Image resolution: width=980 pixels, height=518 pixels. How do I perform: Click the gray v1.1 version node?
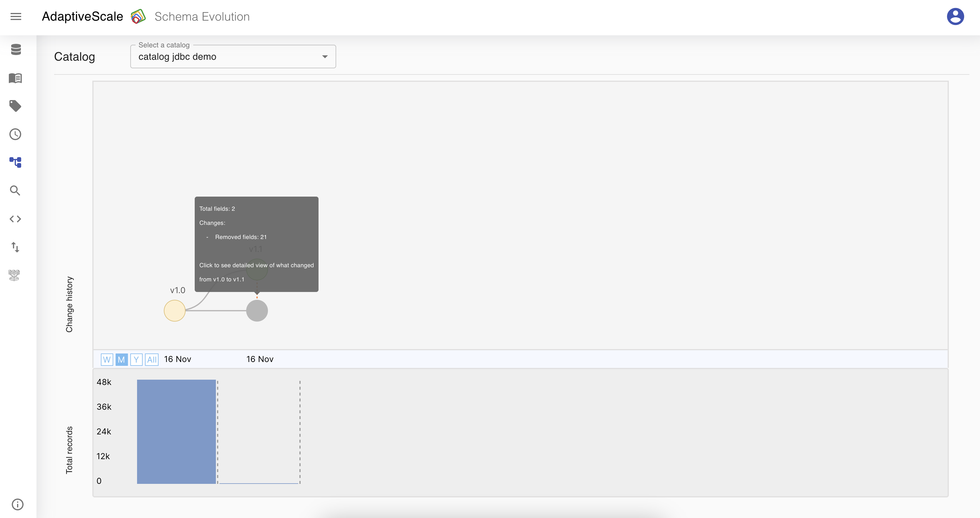pos(257,311)
